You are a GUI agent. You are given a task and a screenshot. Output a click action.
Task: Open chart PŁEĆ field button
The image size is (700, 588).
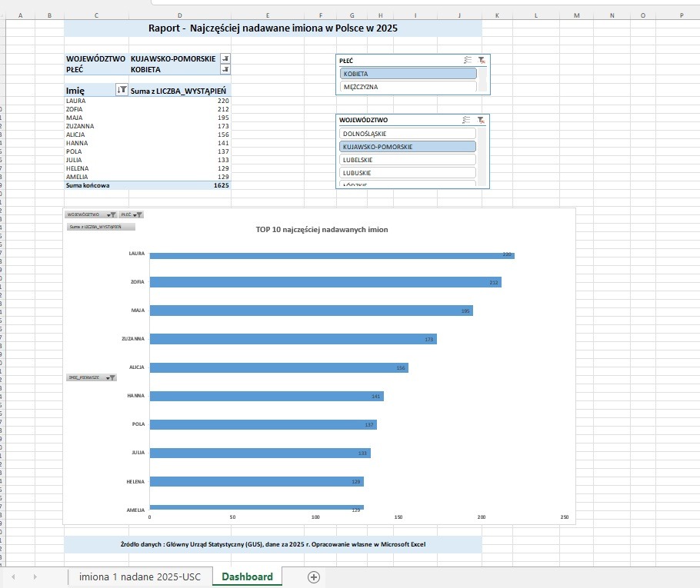pos(131,214)
